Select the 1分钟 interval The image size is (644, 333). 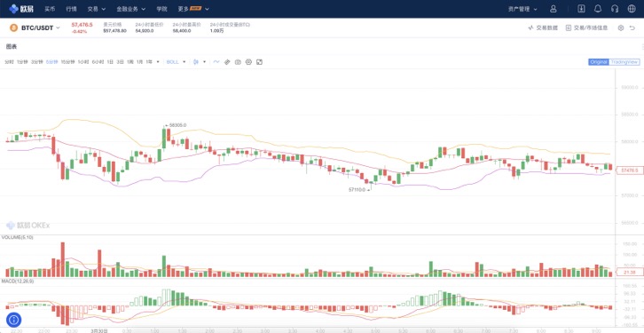point(22,62)
